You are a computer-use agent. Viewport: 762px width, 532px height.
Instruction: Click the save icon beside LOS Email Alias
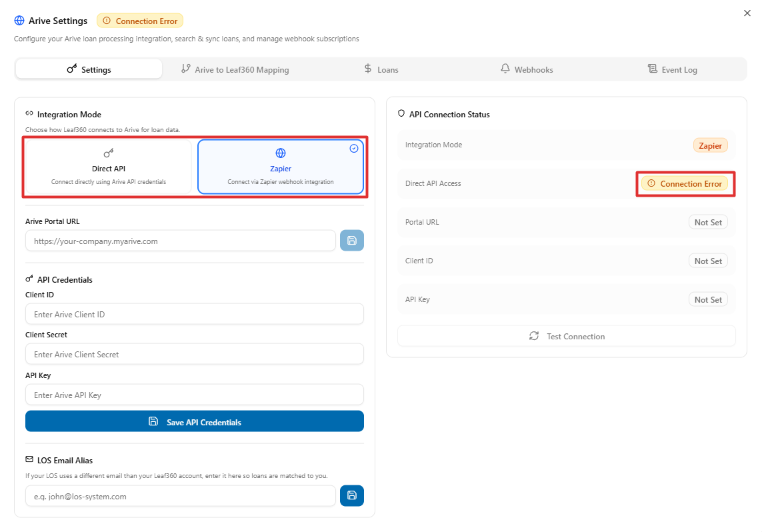[352, 495]
